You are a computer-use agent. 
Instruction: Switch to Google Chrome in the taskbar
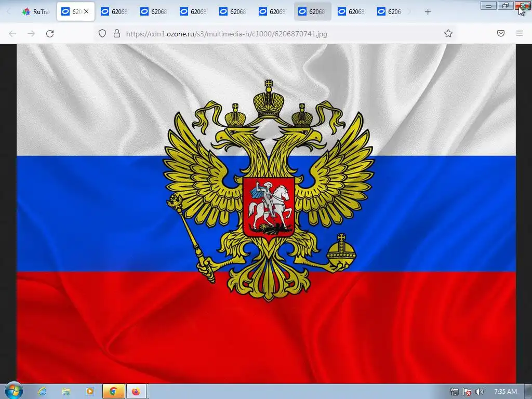click(x=113, y=392)
